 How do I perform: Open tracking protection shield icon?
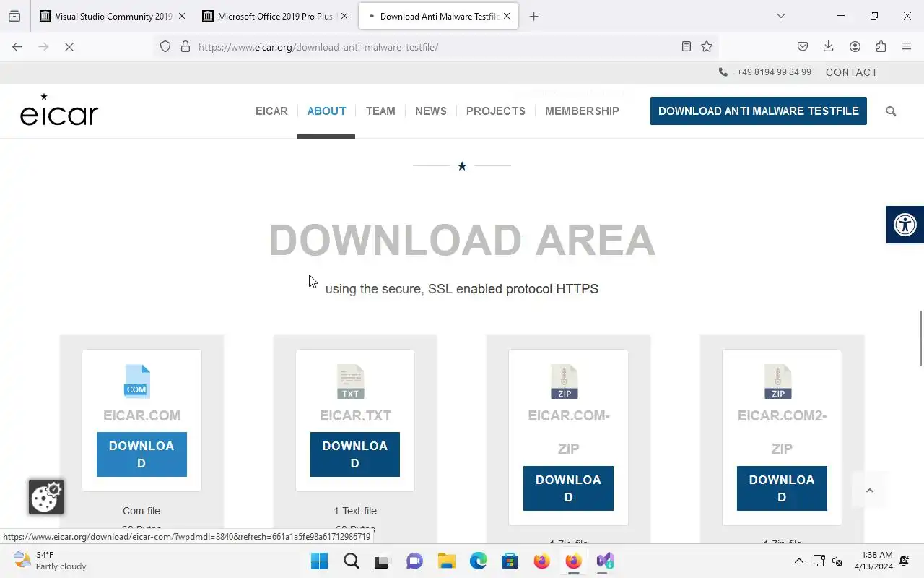165,47
